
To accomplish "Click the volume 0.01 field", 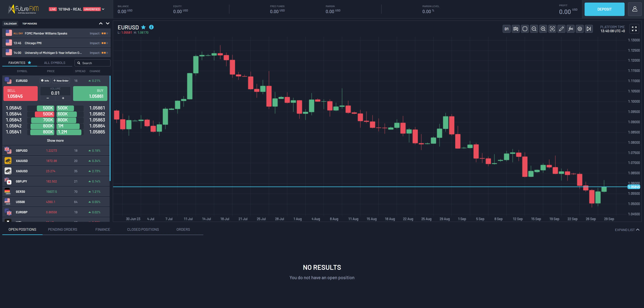I will pyautogui.click(x=55, y=93).
